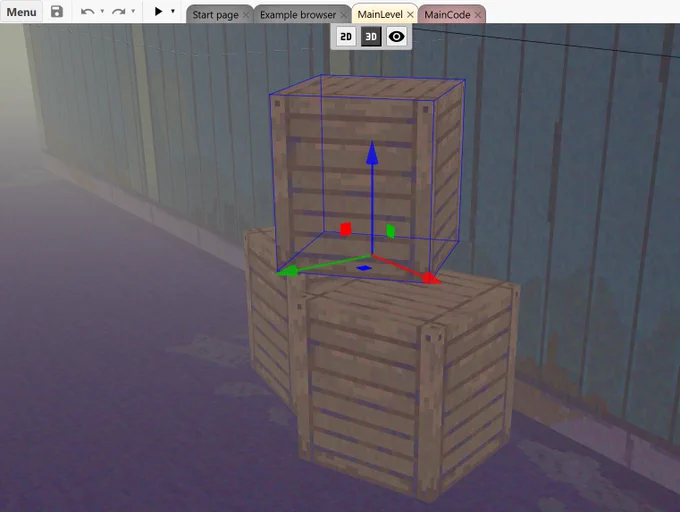This screenshot has height=512, width=680.
Task: Switch to the Start page tab
Action: click(x=215, y=15)
